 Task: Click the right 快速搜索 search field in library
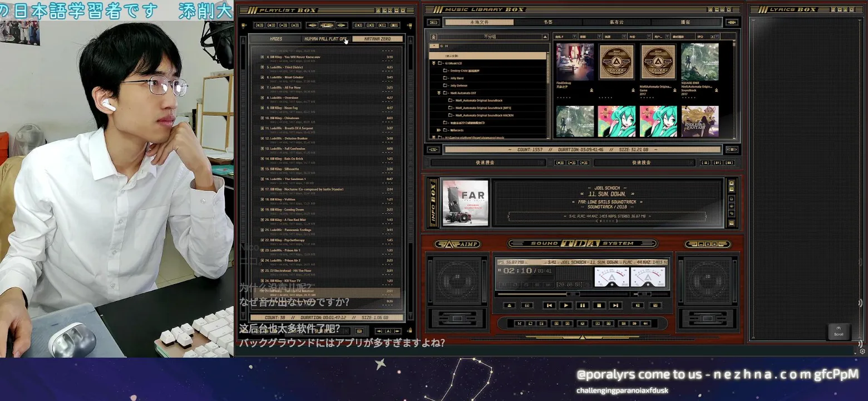coord(644,163)
